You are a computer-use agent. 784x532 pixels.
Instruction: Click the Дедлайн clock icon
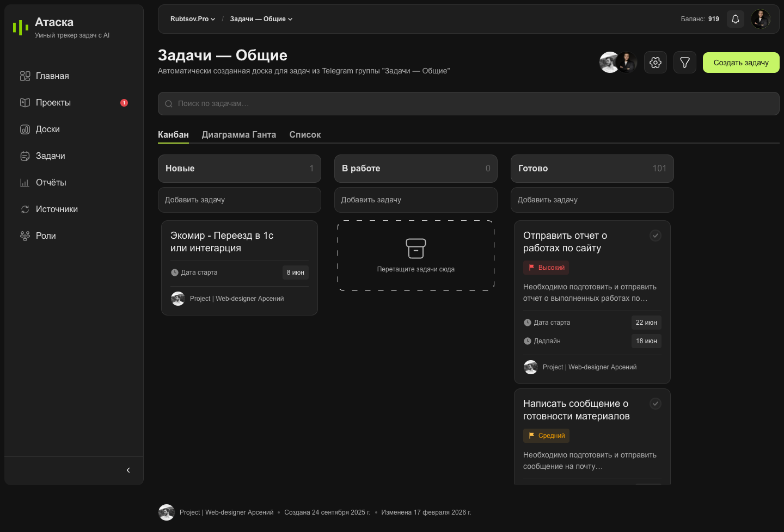[528, 341]
